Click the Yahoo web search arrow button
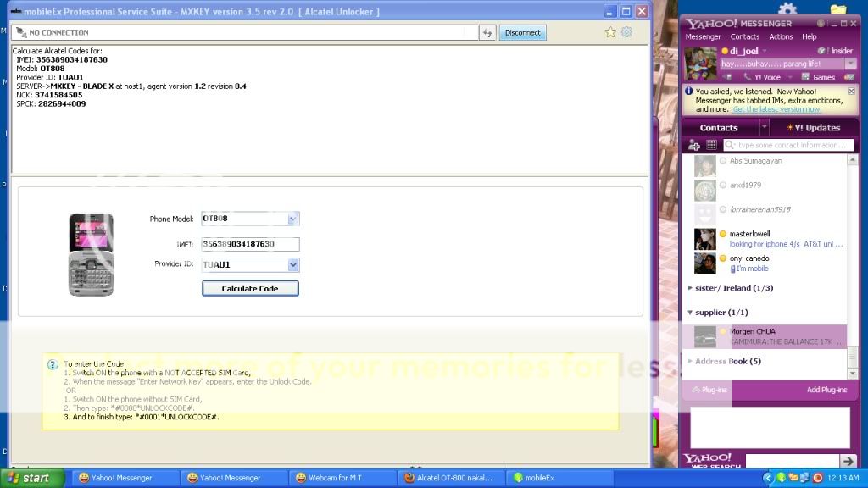The image size is (868, 488). tap(848, 461)
